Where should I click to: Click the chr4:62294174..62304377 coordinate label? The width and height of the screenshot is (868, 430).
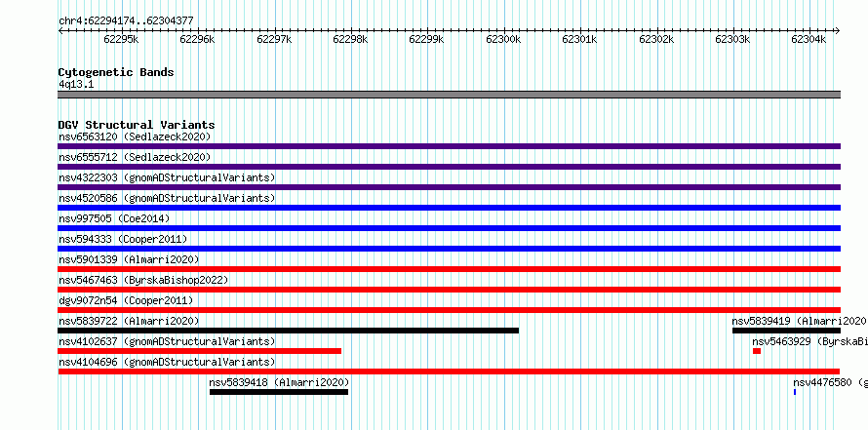coord(126,21)
